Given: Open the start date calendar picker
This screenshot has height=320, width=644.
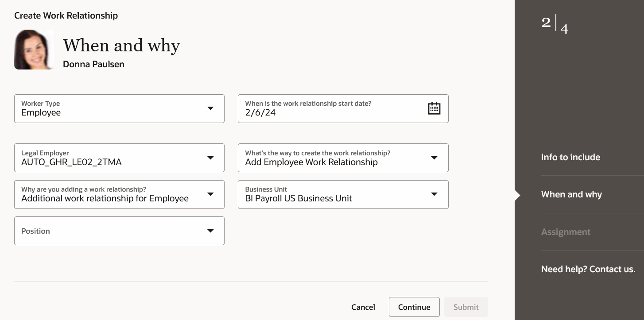Looking at the screenshot, I should pos(434,108).
